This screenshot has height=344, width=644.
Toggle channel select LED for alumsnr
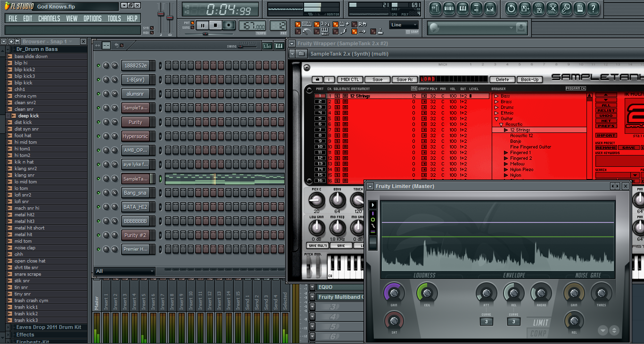tap(160, 94)
